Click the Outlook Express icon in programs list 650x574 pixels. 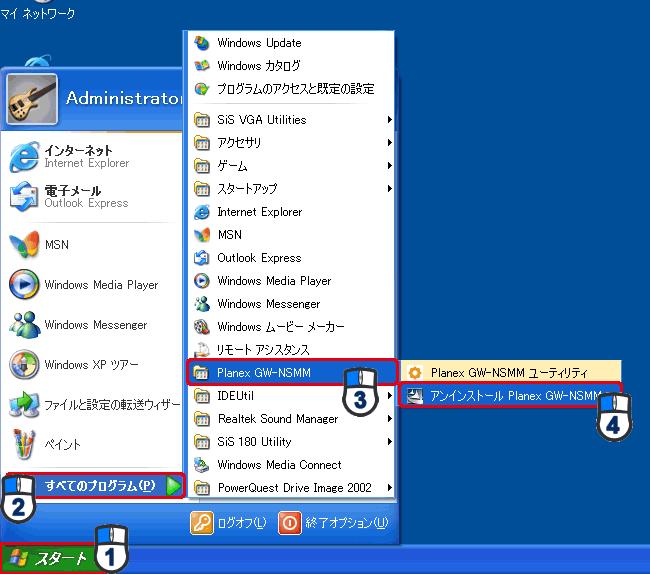tap(202, 258)
